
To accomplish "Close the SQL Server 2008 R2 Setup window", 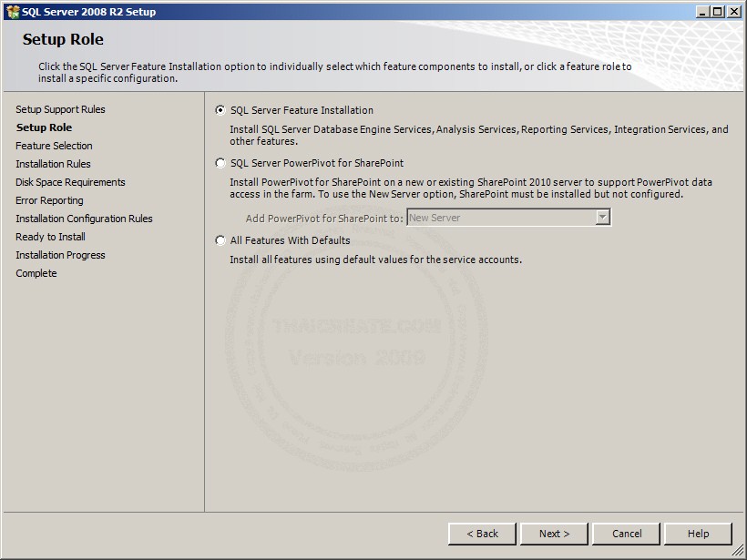I will pyautogui.click(x=734, y=12).
